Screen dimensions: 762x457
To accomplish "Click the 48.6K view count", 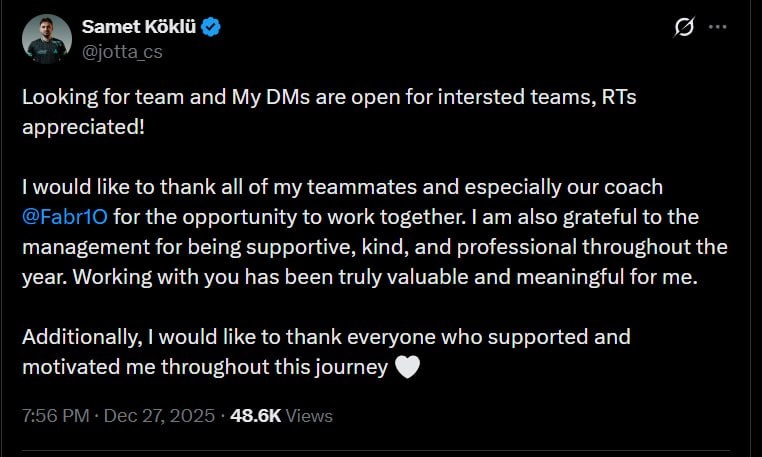I will (x=256, y=416).
